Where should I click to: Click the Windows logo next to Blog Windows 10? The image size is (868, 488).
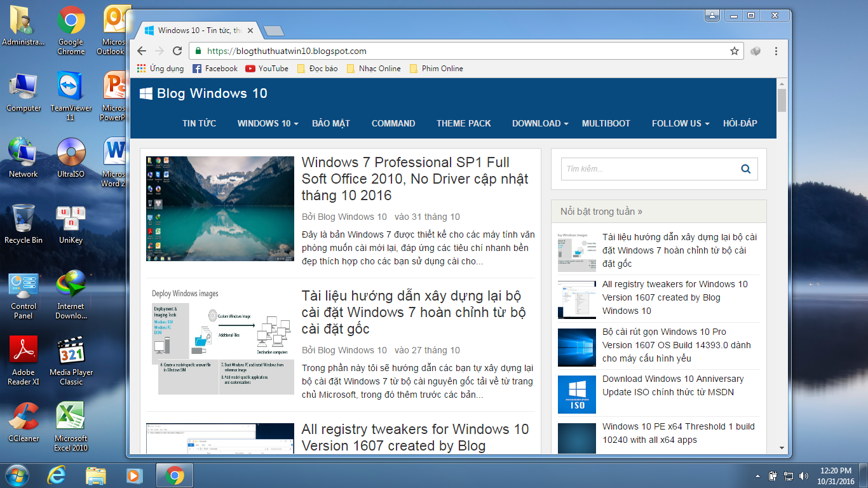tap(146, 93)
